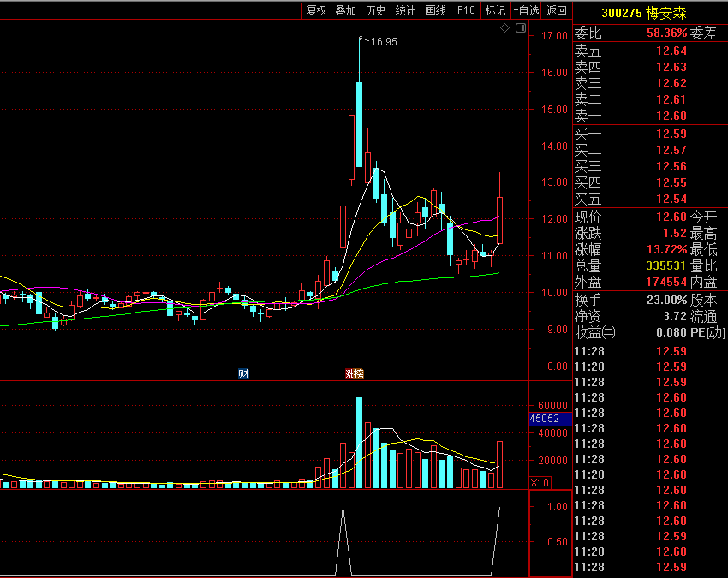
Task: Open the 历史 history view
Action: [x=375, y=10]
